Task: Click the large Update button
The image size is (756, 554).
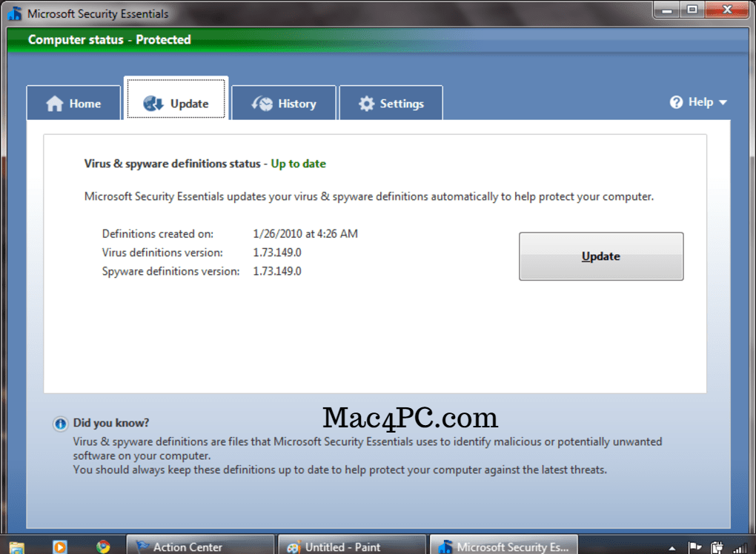Action: pos(601,256)
